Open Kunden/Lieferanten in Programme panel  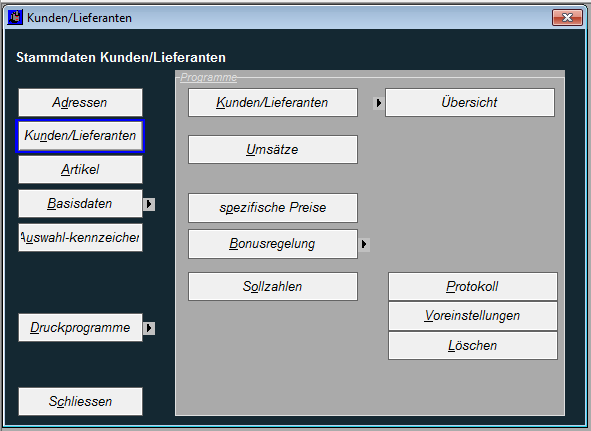(x=273, y=103)
